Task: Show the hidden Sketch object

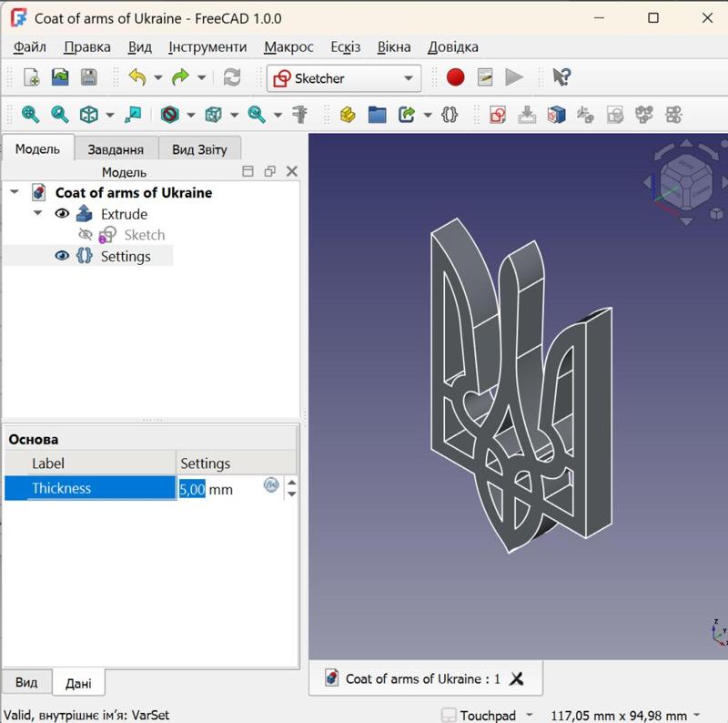Action: (86, 235)
